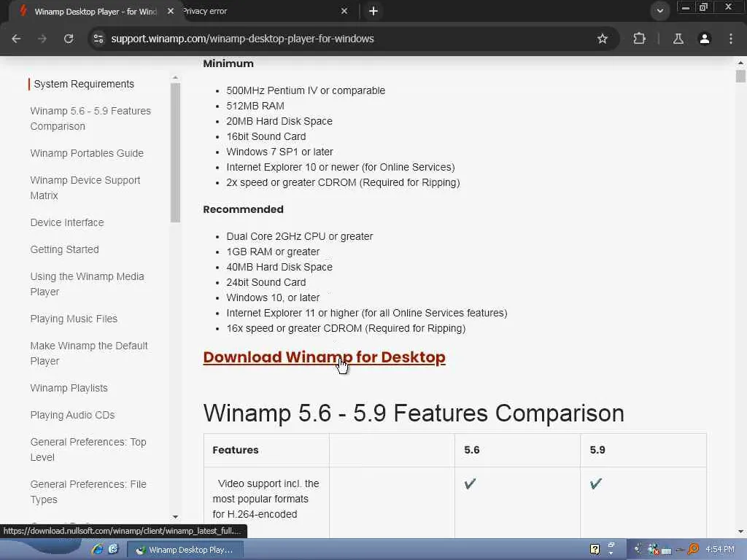Click the page scroll down arrow
This screenshot has width=747, height=560.
tap(740, 532)
